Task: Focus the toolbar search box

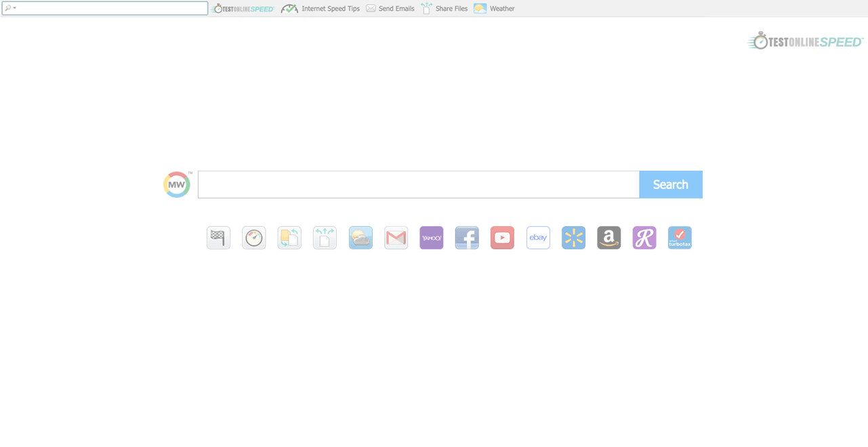Action: coord(105,8)
